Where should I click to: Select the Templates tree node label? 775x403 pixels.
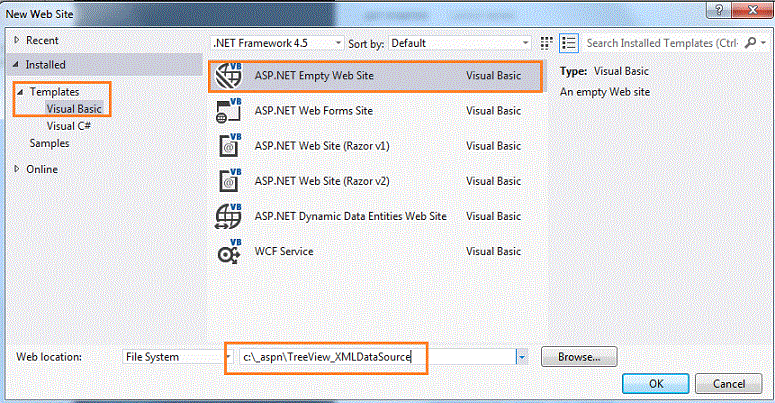54,92
